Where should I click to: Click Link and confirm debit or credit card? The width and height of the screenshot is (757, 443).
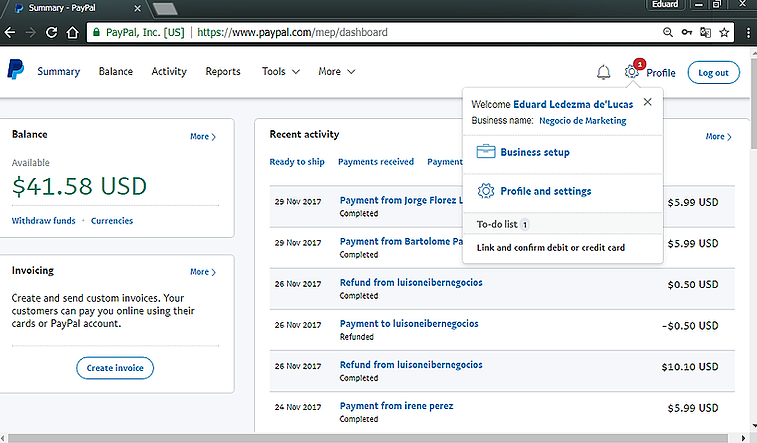click(x=551, y=248)
